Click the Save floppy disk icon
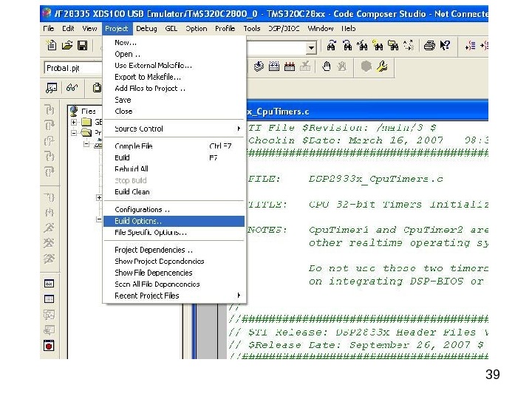532x399 pixels. 83,45
